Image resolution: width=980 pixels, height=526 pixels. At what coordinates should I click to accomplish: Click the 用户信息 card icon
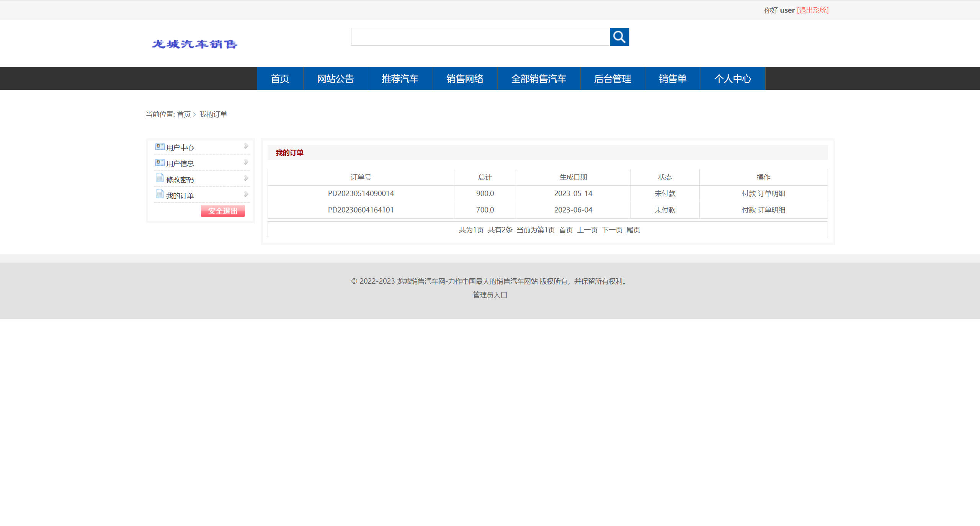(160, 163)
